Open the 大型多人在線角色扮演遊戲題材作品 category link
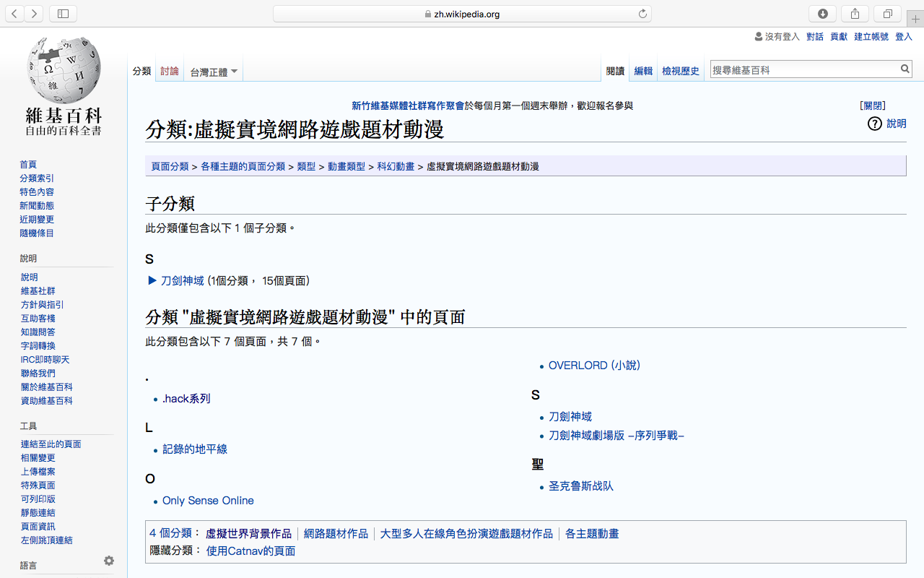Viewport: 924px width, 578px height. 466,534
